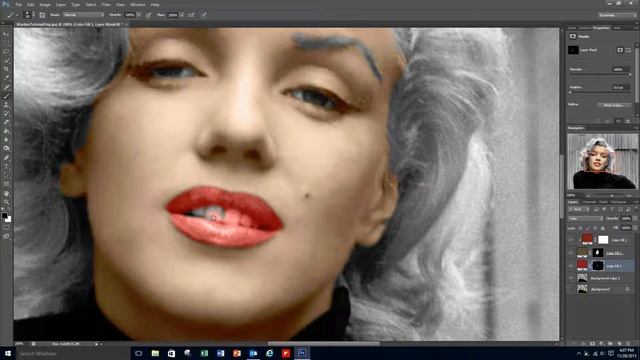Click the Navigator preview thumbnail

pyautogui.click(x=602, y=161)
